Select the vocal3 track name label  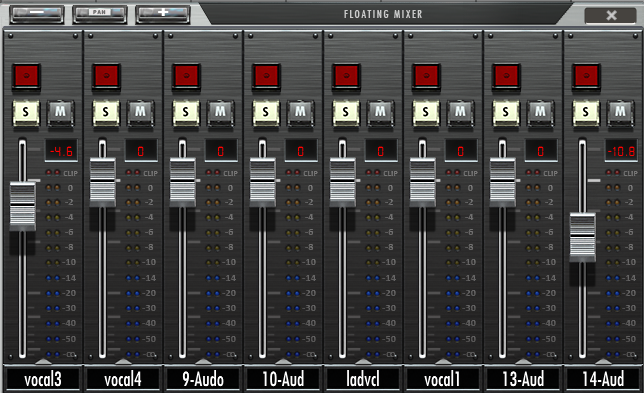43,379
